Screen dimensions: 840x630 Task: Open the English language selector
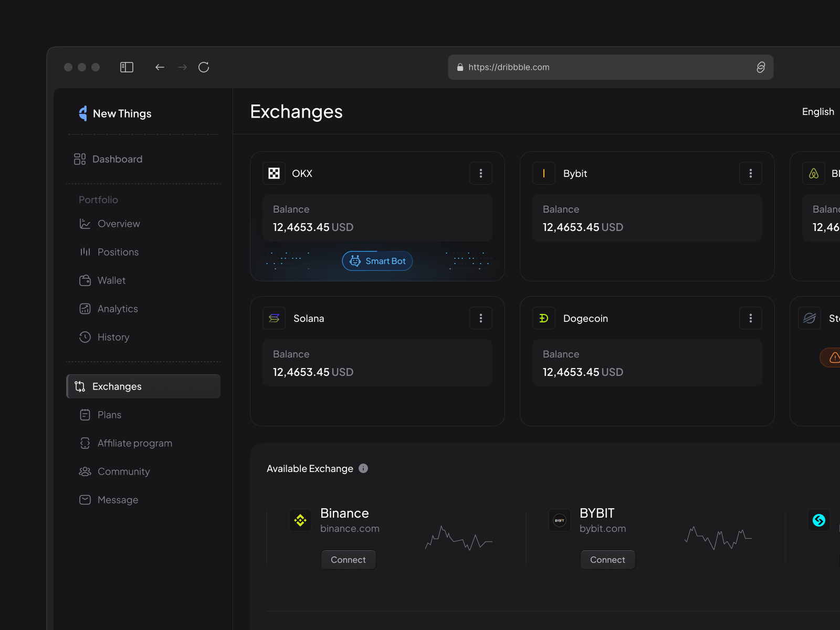pos(818,112)
